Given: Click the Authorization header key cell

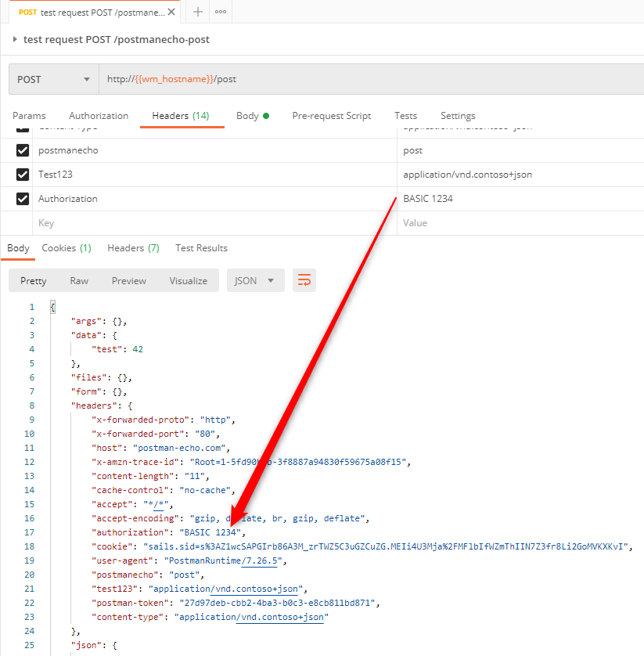Looking at the screenshot, I should [214, 199].
